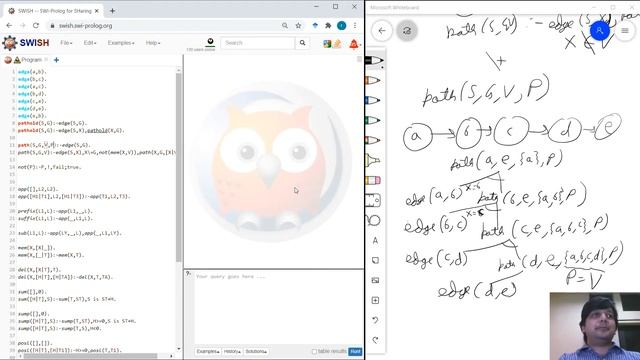
Task: Insert an image in Whiteboard
Action: [375, 280]
